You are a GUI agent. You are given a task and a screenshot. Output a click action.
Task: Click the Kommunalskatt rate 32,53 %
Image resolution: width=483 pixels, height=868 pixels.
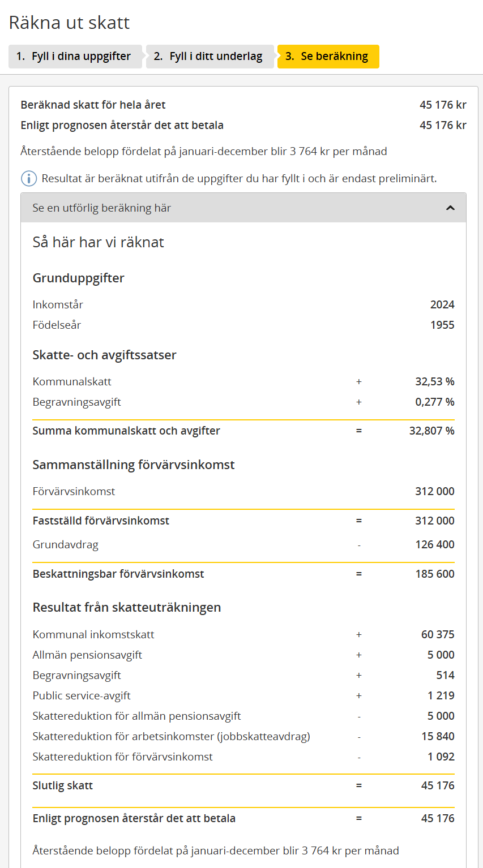coord(435,381)
